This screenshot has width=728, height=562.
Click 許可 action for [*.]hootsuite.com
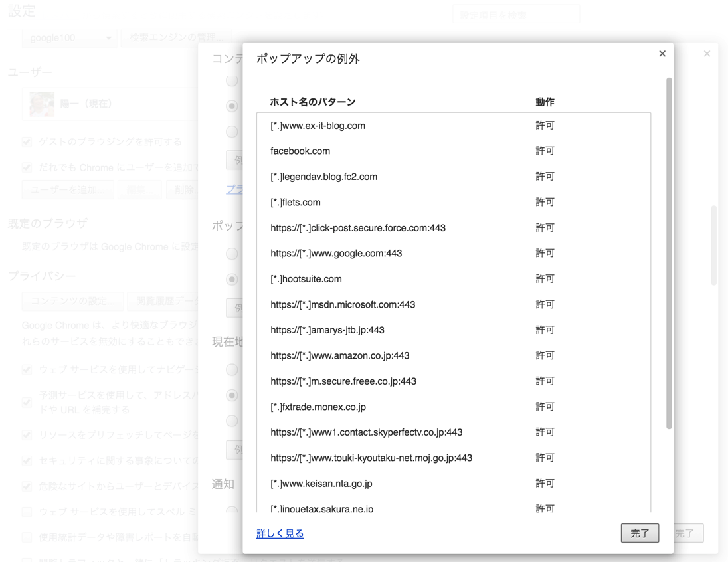pyautogui.click(x=545, y=279)
